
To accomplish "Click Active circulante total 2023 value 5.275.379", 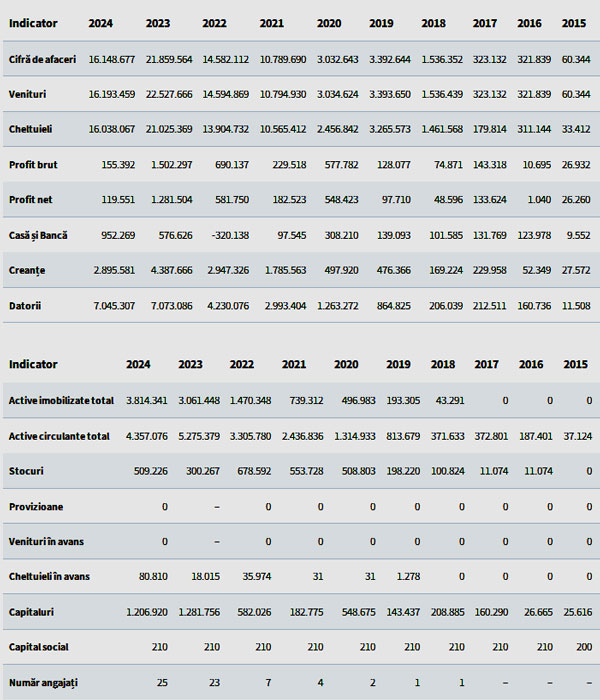I will point(199,436).
